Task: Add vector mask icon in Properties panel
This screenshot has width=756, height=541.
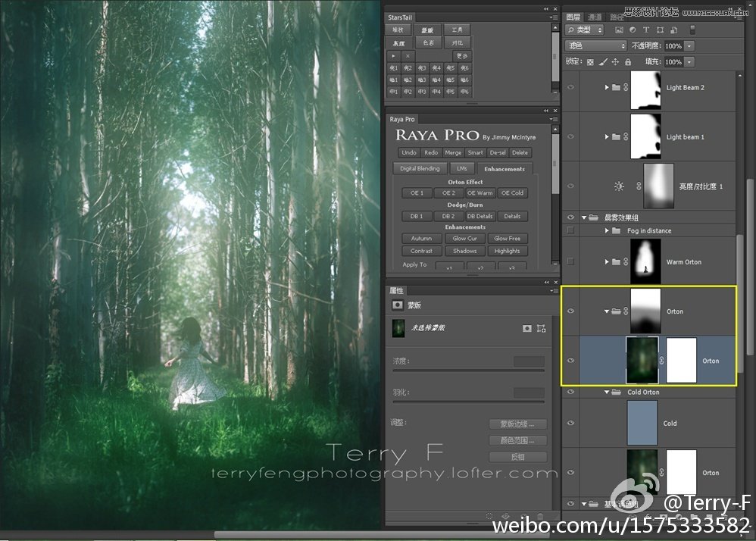Action: [x=541, y=328]
